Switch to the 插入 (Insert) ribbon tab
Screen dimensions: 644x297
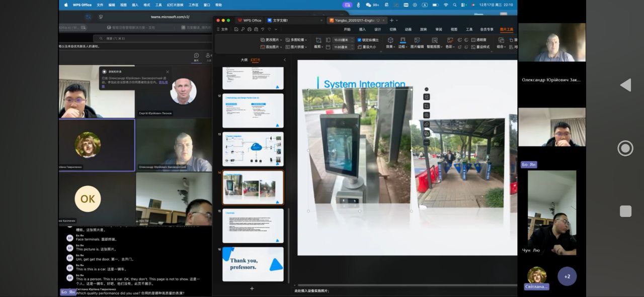click(x=362, y=29)
